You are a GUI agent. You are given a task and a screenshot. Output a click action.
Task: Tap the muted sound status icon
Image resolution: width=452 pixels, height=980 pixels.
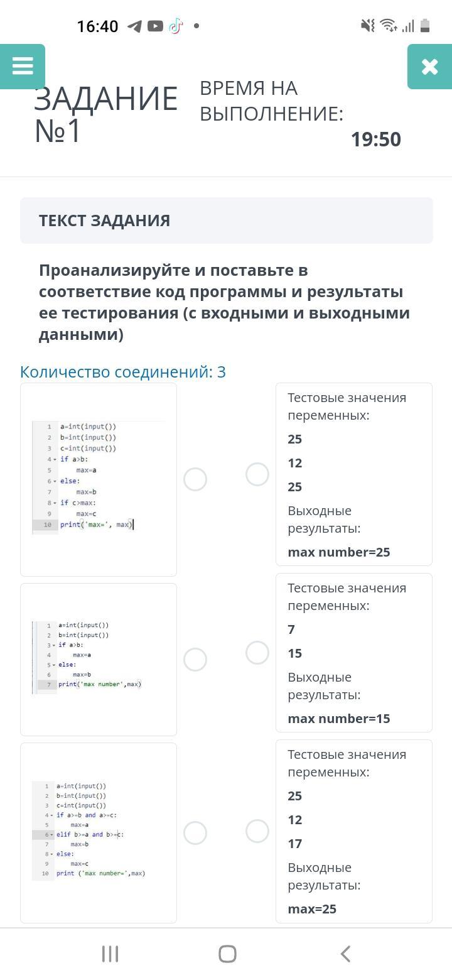368,26
